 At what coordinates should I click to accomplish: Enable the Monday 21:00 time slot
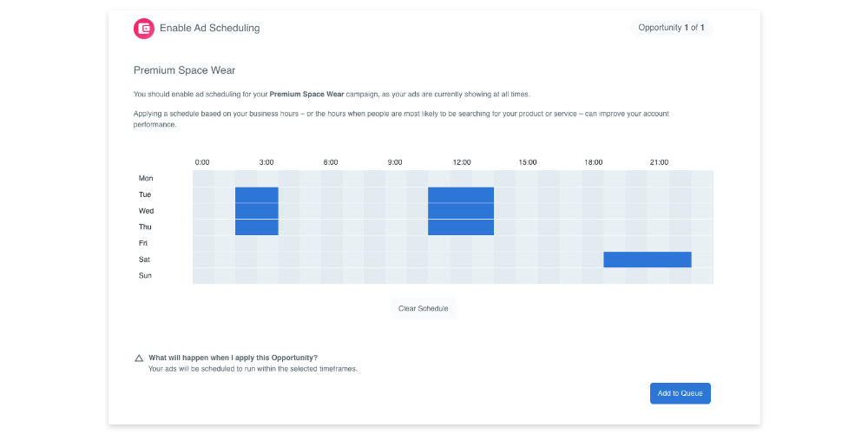coord(659,178)
